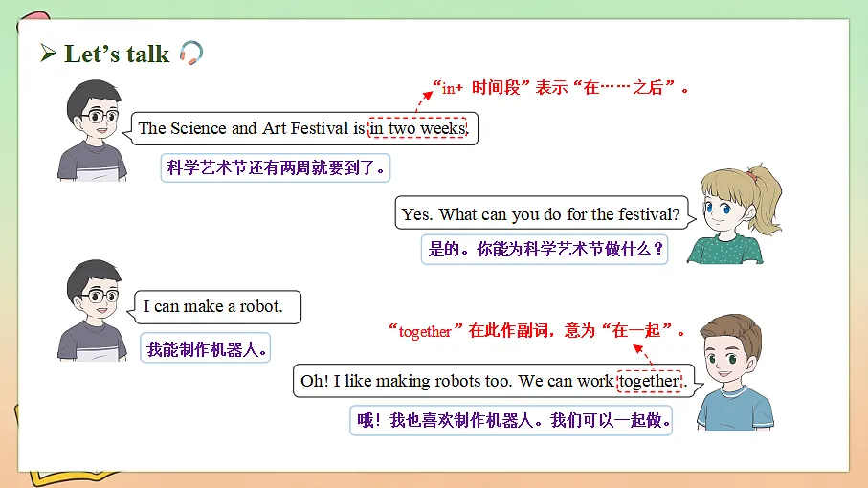Click the headphone audio icon beside Let's talk

click(x=191, y=54)
